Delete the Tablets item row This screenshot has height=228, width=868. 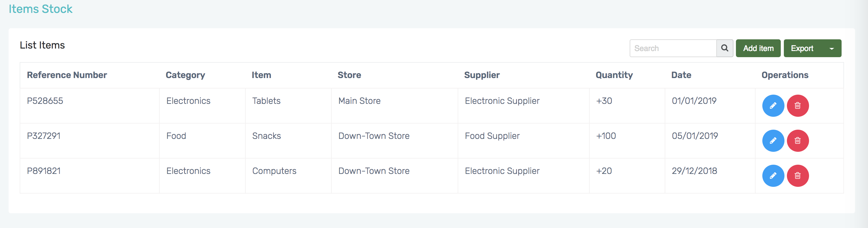pos(798,106)
